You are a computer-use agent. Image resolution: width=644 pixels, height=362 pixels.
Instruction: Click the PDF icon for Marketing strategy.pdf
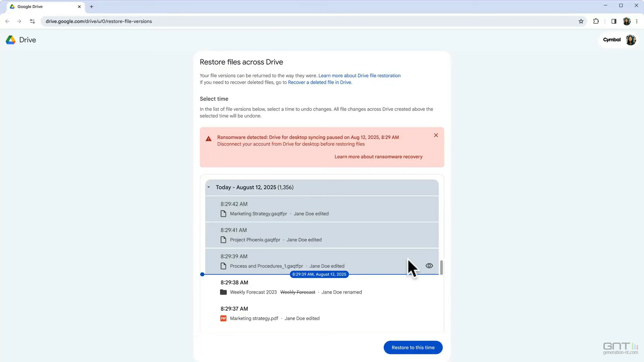click(223, 318)
